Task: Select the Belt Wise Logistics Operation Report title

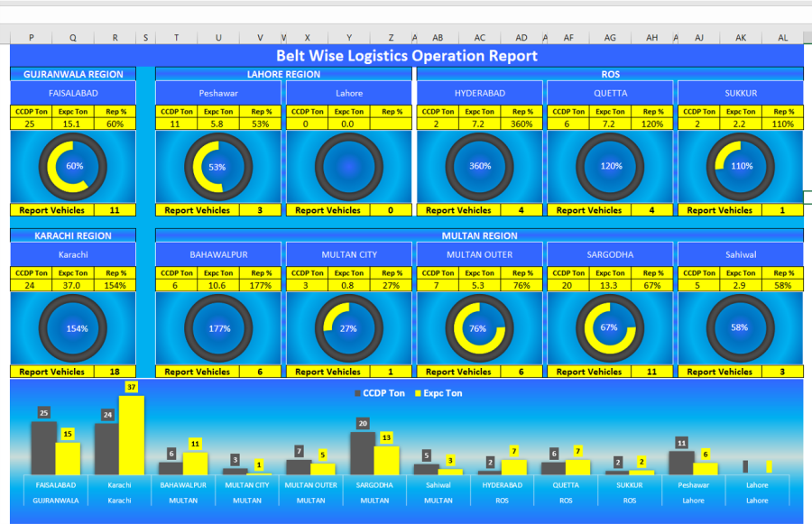Action: pos(407,55)
